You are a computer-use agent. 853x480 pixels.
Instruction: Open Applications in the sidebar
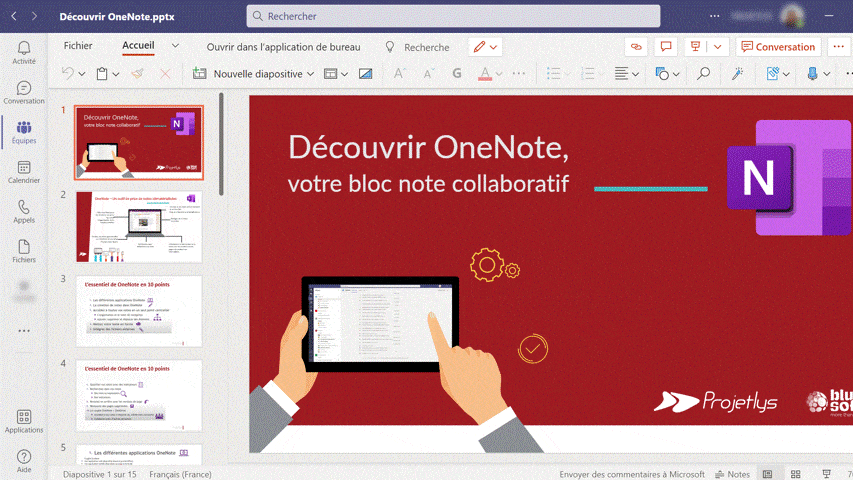pos(24,422)
